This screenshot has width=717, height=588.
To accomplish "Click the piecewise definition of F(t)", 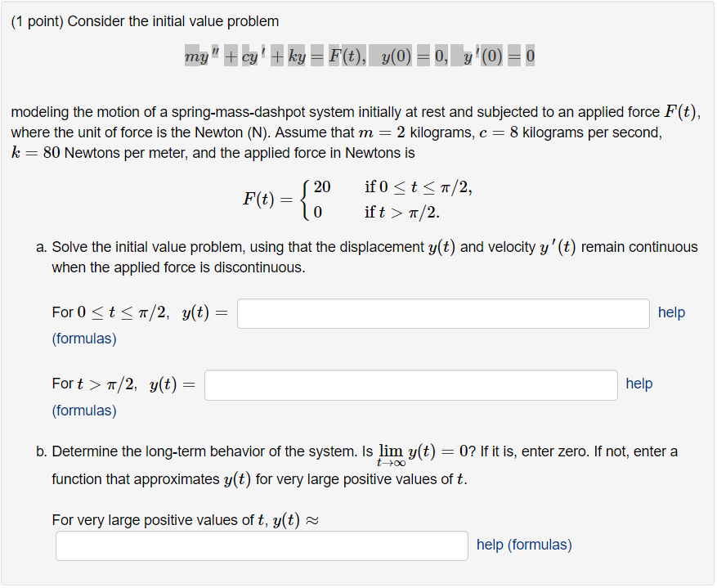I will pos(360,196).
